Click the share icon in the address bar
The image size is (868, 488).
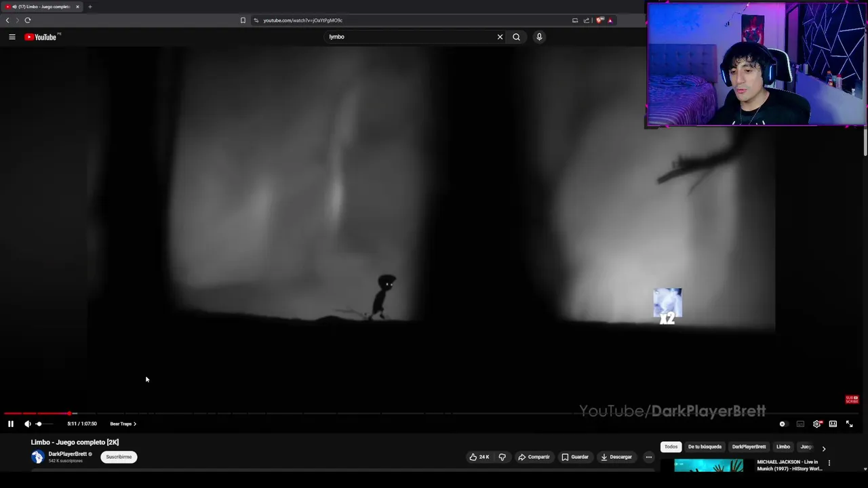[587, 20]
